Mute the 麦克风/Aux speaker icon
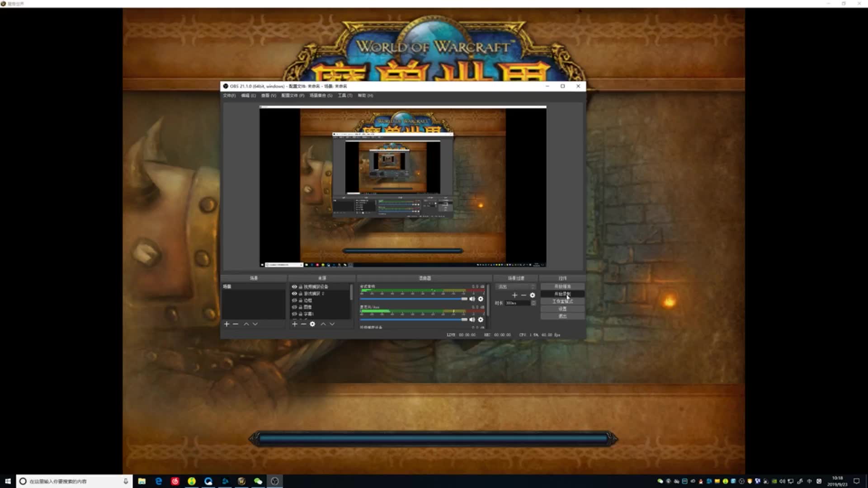Image resolution: width=868 pixels, height=488 pixels. (x=472, y=319)
